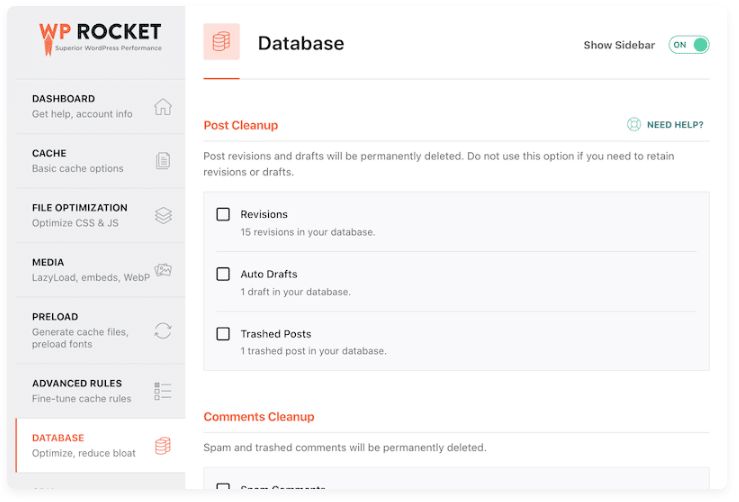Image resolution: width=739 pixels, height=502 pixels.
Task: Click the Post Cleanup heading
Action: click(x=241, y=125)
